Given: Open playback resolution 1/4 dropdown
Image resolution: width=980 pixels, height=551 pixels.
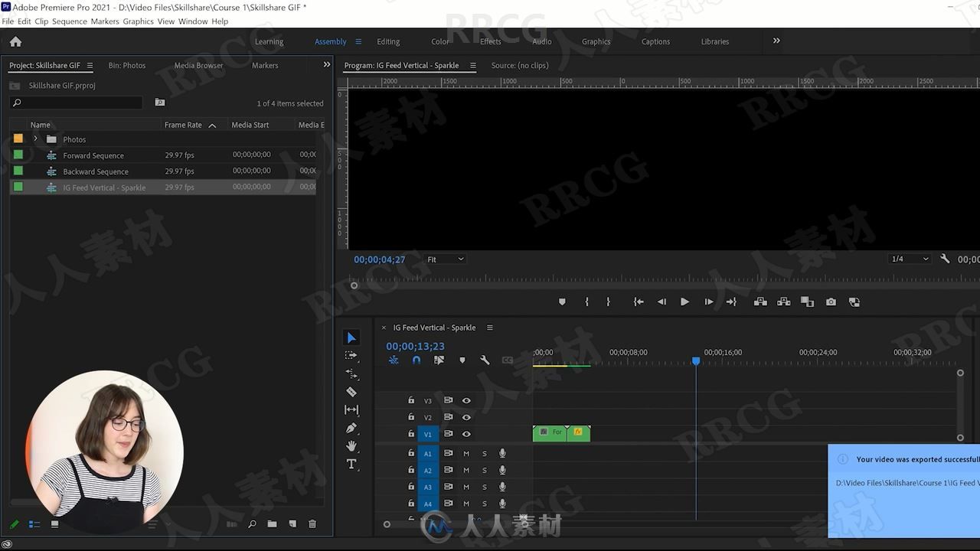Looking at the screenshot, I should 910,259.
